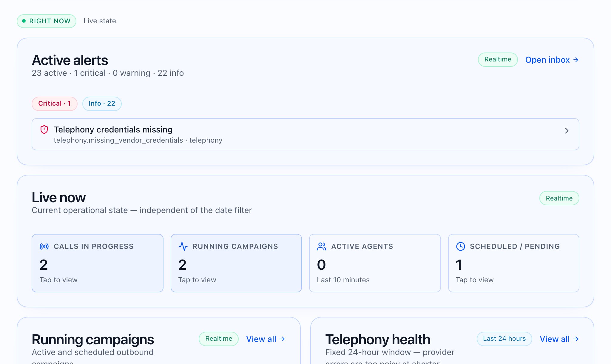Open the Calls in Progress card
Screen dimensions: 611x364
pos(98,263)
